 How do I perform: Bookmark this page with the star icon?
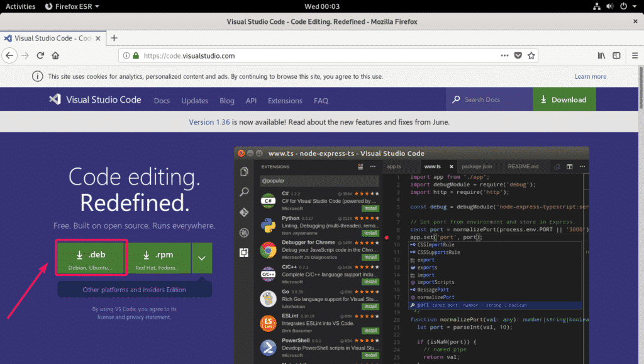tap(532, 55)
